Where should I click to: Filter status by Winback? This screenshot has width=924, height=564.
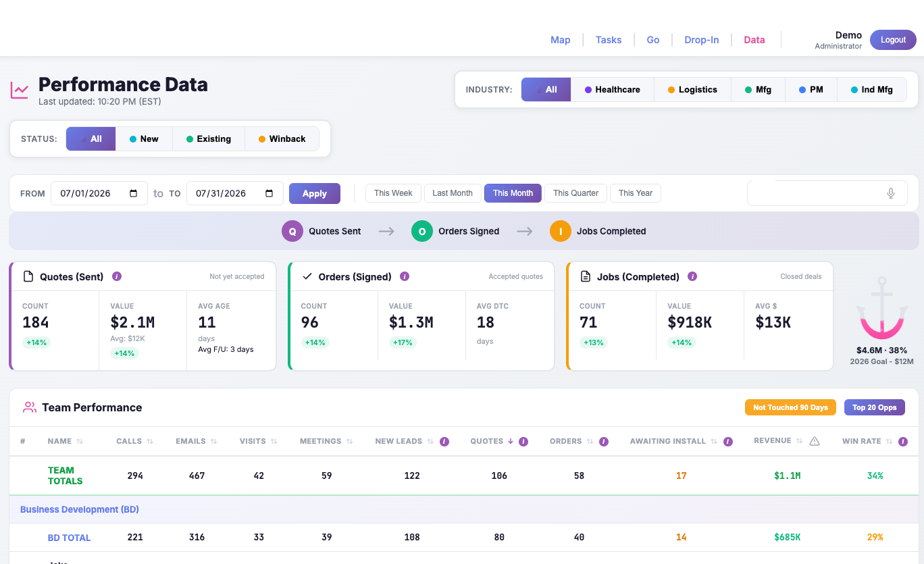pos(282,138)
